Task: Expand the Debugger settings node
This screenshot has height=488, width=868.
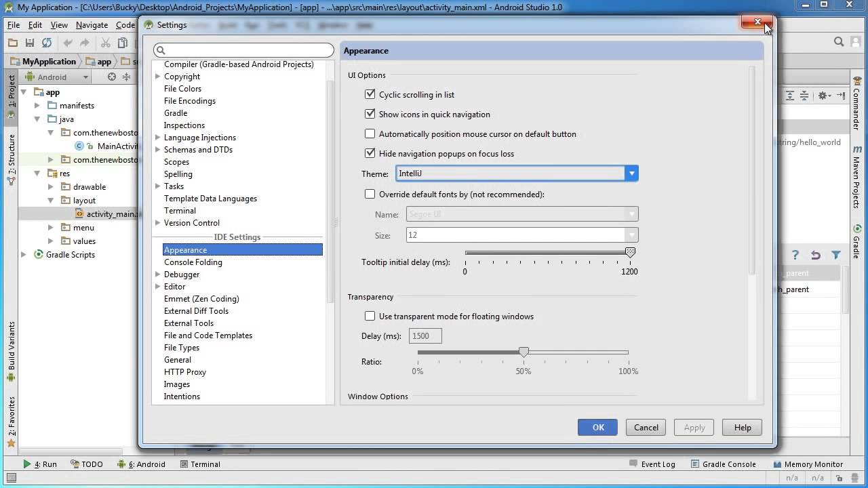Action: click(157, 274)
